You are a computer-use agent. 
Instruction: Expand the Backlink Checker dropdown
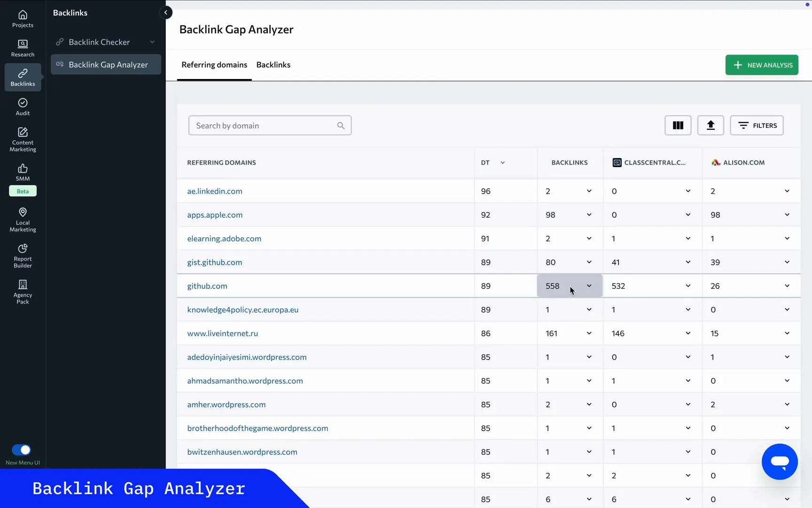[x=152, y=42]
